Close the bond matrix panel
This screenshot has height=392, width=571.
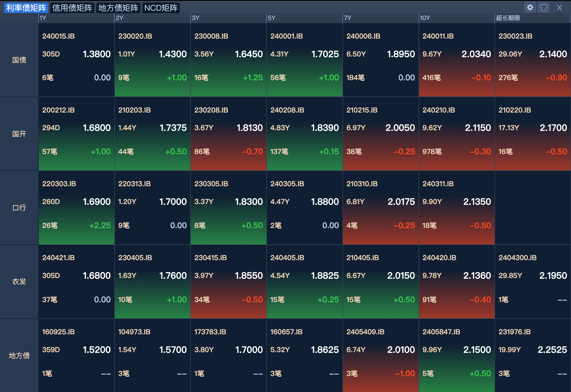(x=560, y=8)
